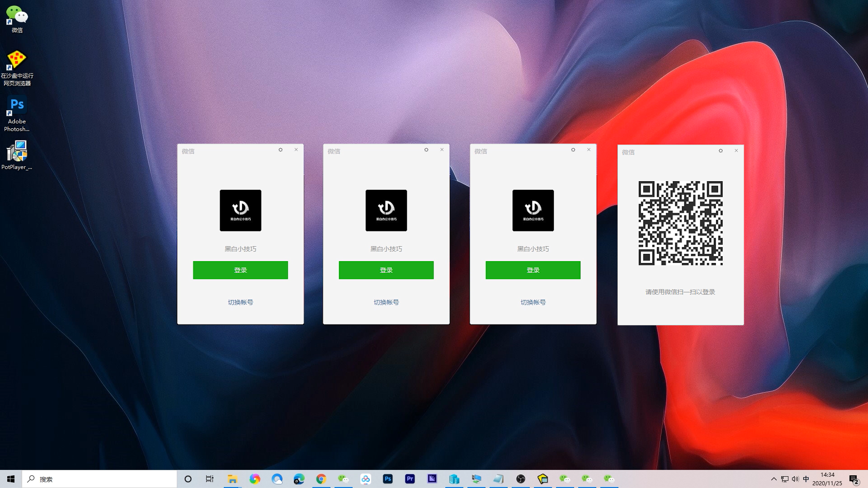Image resolution: width=868 pixels, height=488 pixels.
Task: Close the first WeChat login window
Action: (x=296, y=150)
